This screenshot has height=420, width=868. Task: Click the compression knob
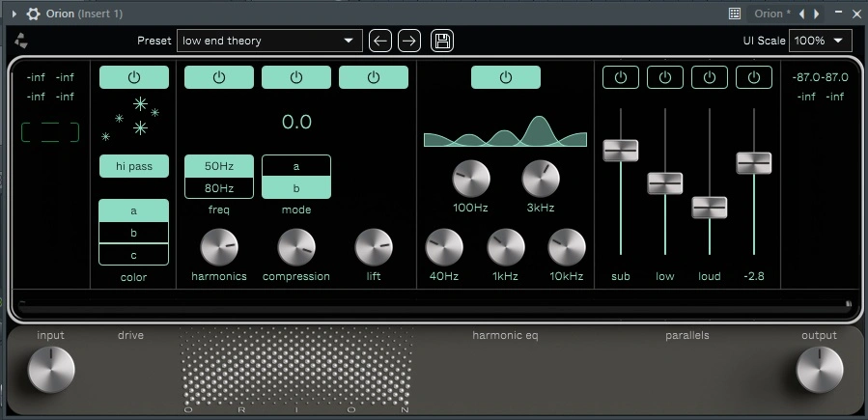[296, 247]
